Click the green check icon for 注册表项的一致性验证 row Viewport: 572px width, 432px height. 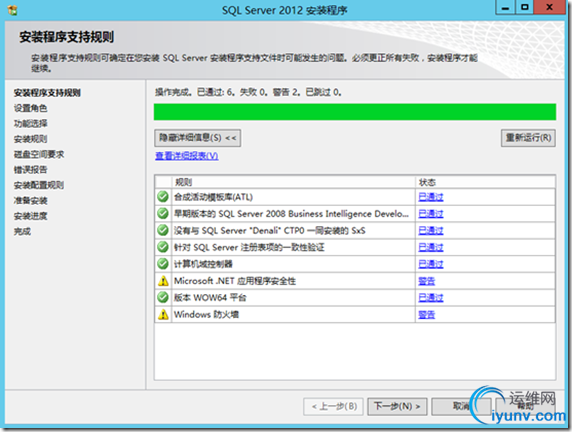(163, 247)
